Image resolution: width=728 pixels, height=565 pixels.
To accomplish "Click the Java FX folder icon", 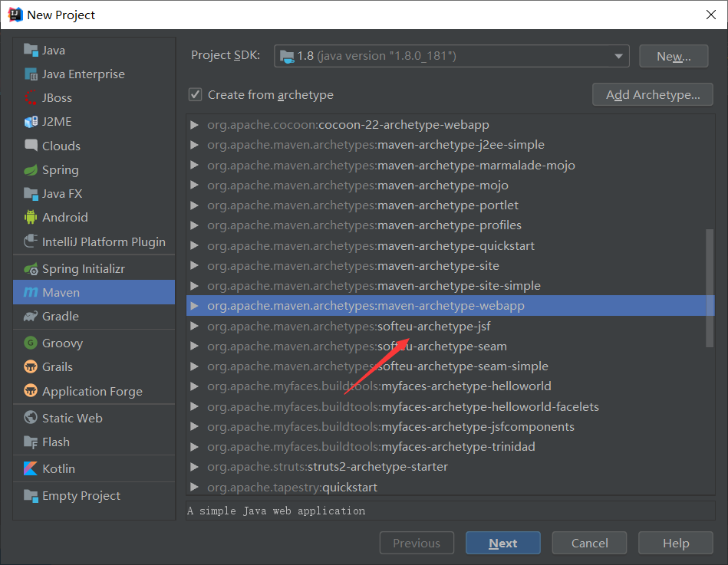I will pos(31,193).
